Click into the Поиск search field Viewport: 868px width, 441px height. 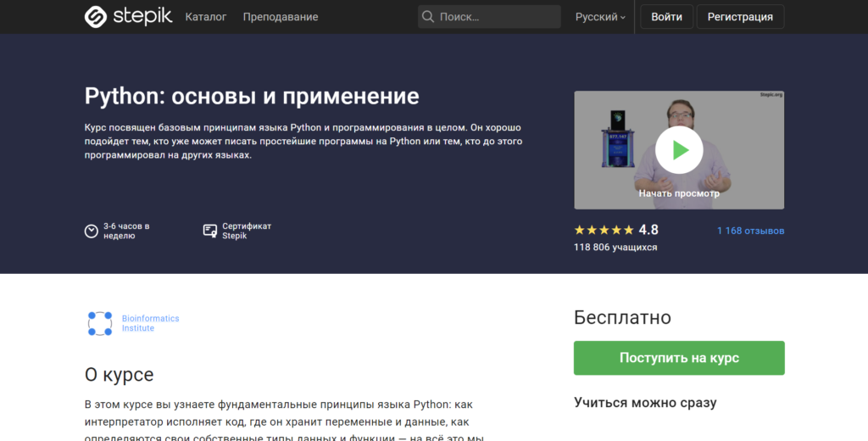click(x=496, y=17)
